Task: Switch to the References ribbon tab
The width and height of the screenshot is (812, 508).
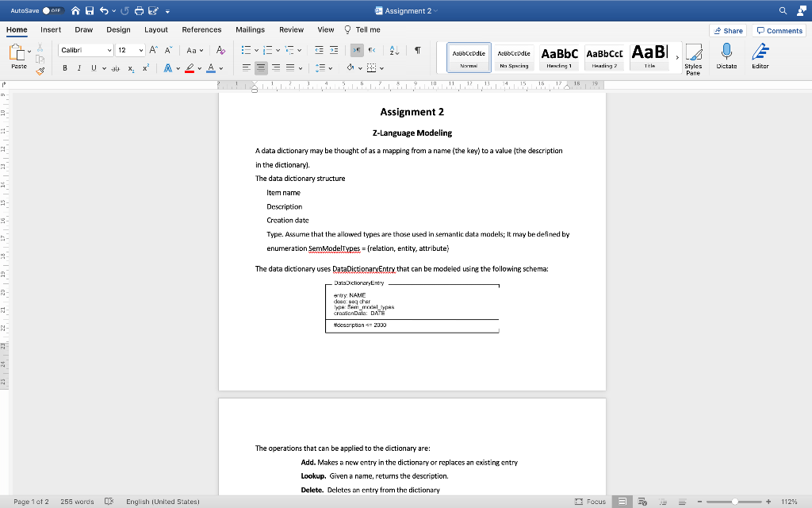Action: pos(201,29)
